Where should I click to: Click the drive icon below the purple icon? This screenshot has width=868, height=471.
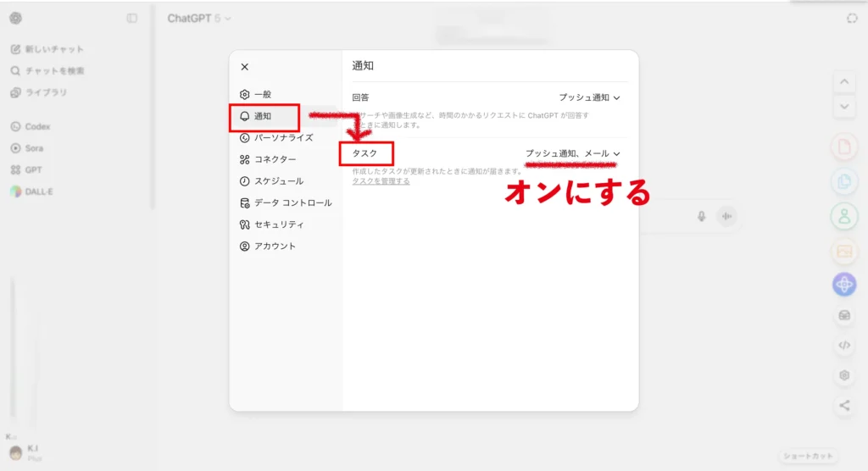coord(844,315)
